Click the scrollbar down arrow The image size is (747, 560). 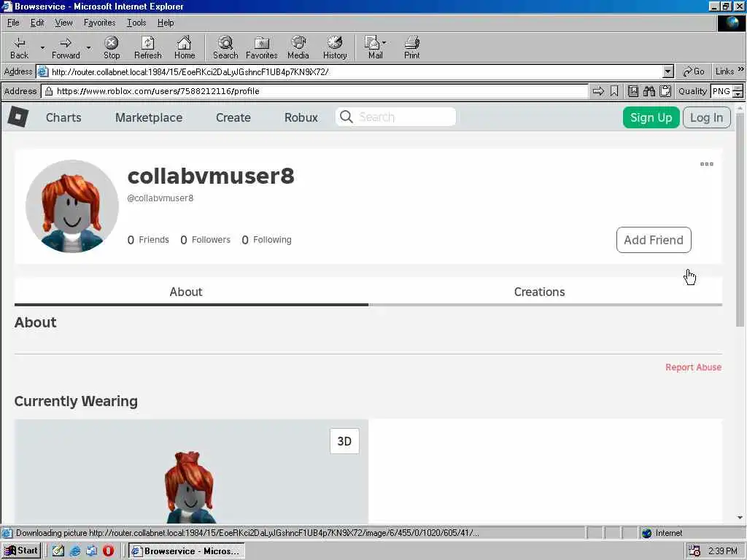(x=740, y=518)
